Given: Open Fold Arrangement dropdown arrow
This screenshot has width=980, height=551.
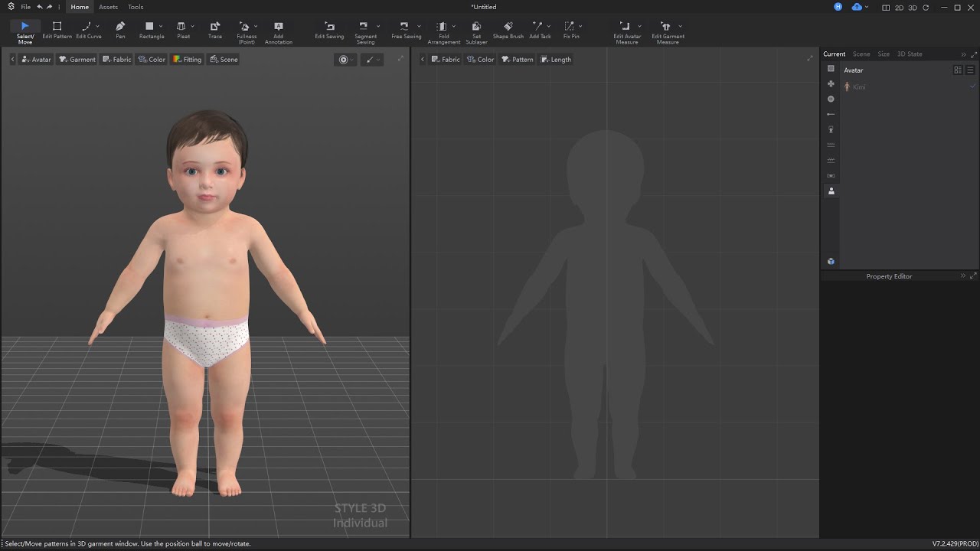Looking at the screenshot, I should tap(453, 26).
